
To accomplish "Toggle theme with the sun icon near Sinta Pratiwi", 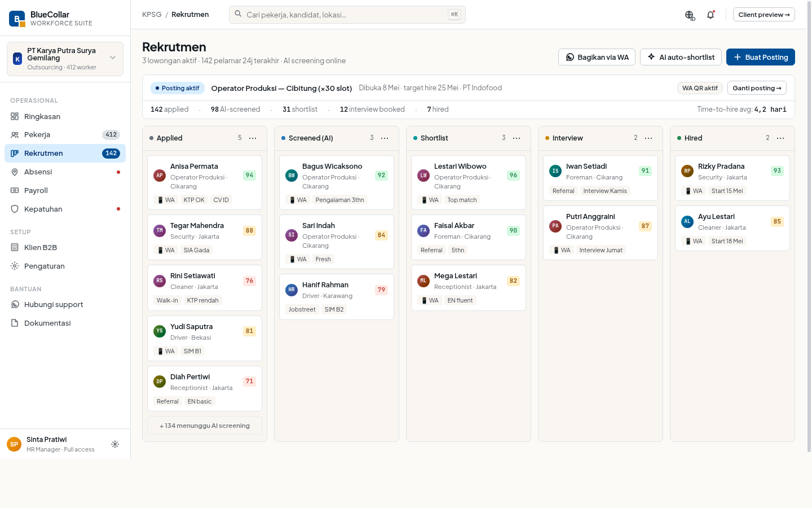I will click(115, 444).
